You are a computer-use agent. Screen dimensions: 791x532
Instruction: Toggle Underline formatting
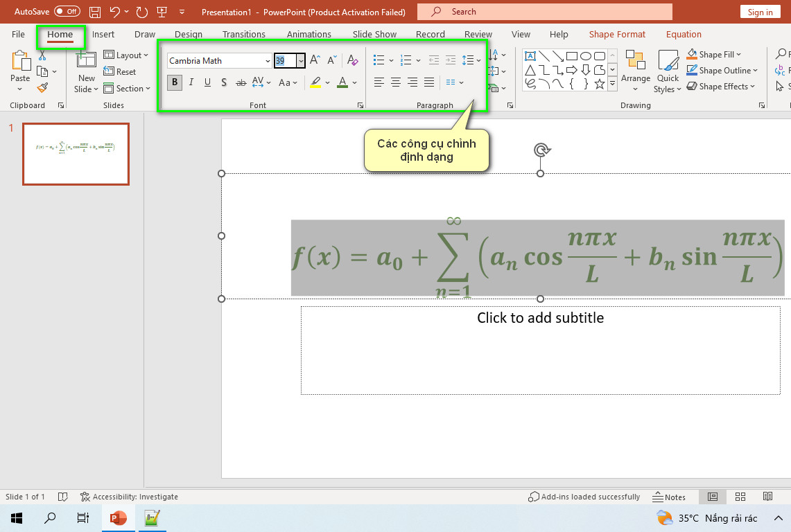click(x=207, y=82)
